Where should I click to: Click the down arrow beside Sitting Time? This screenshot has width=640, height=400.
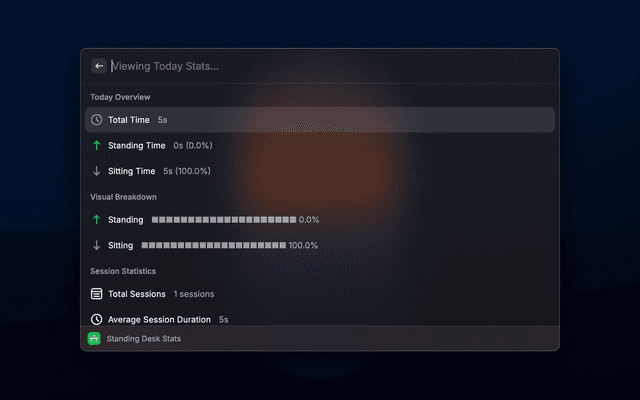(96, 171)
